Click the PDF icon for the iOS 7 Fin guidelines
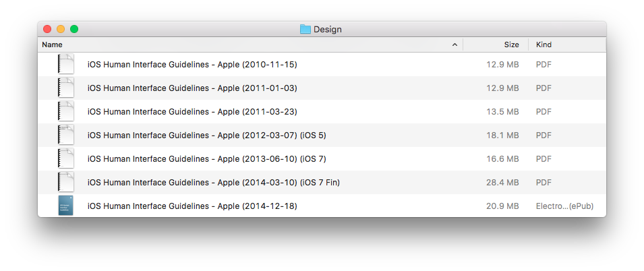 point(65,183)
